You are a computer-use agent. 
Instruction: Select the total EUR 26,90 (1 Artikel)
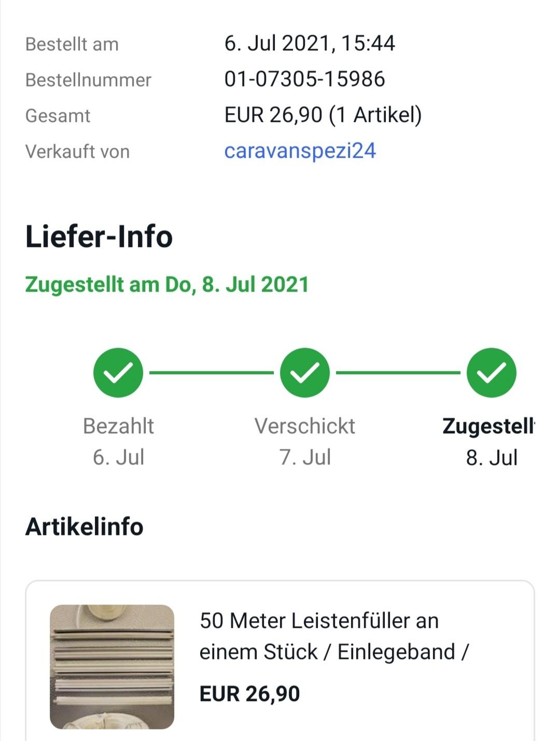point(323,115)
